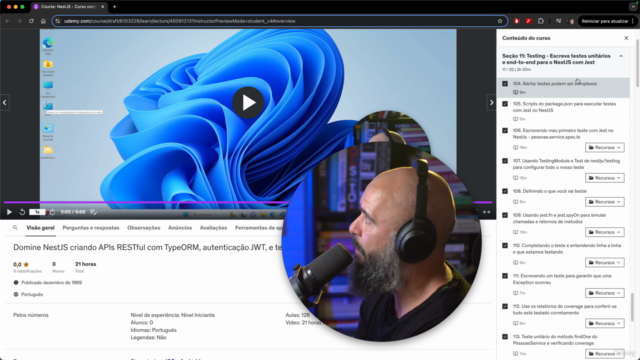The image size is (640, 360).
Task: Add a note with the notes icon
Action: [93, 212]
